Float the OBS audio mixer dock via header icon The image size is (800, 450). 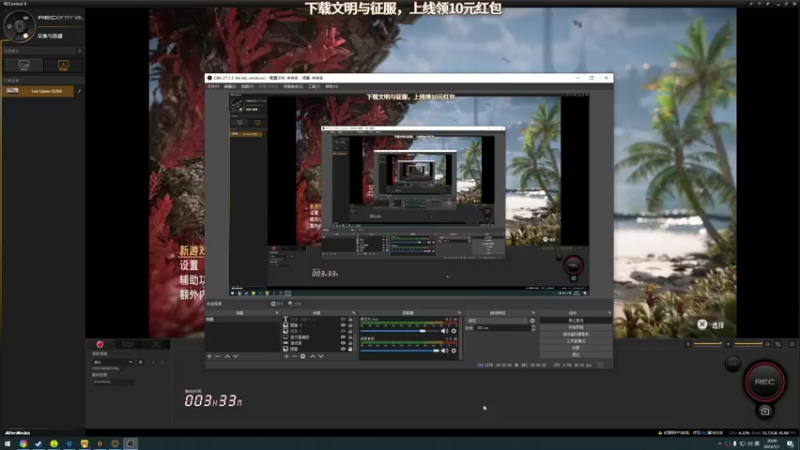459,313
